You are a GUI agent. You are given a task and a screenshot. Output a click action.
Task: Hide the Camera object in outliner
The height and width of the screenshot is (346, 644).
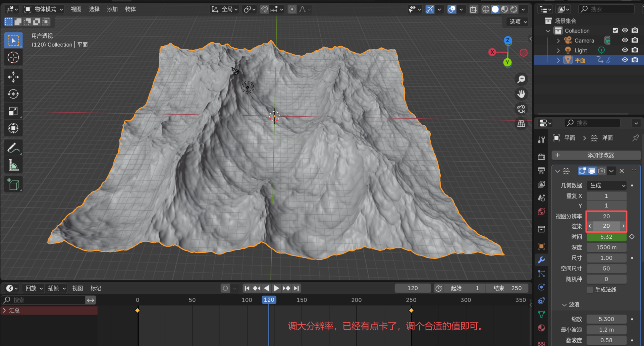(625, 40)
